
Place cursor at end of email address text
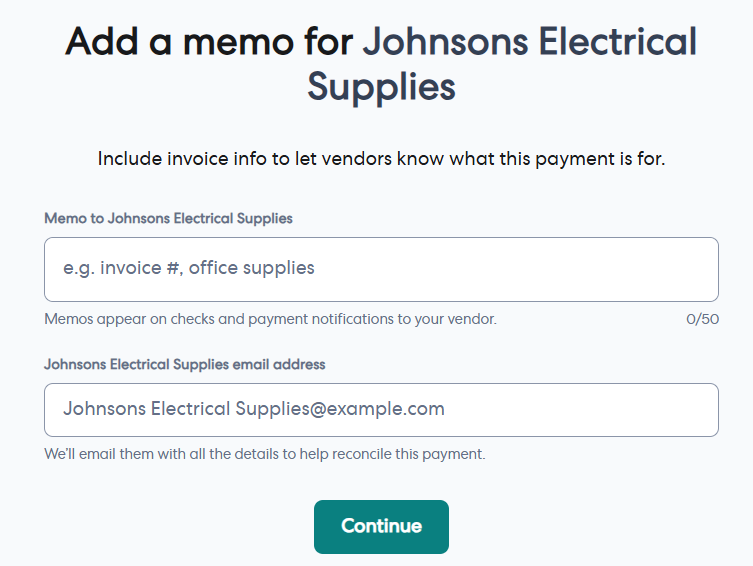click(446, 409)
